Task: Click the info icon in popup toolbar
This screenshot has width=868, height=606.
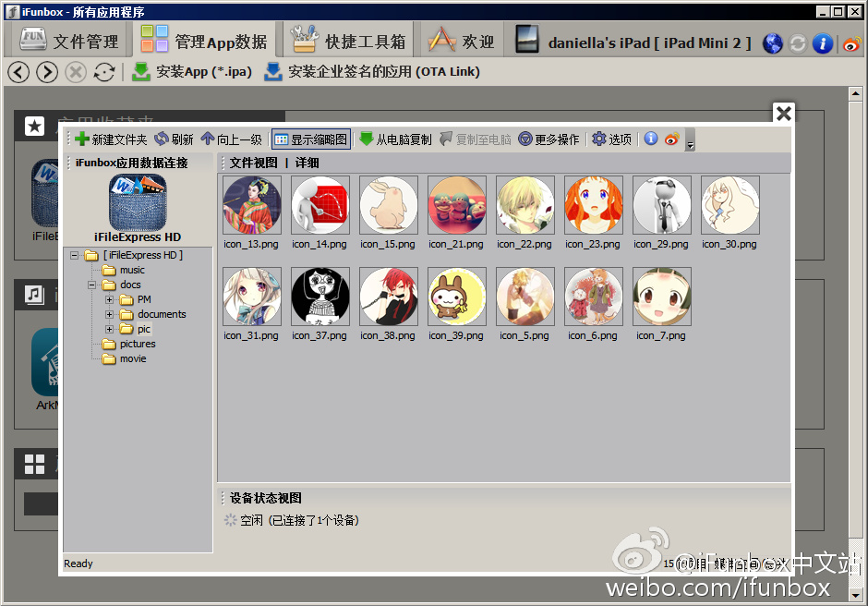Action: pos(651,139)
